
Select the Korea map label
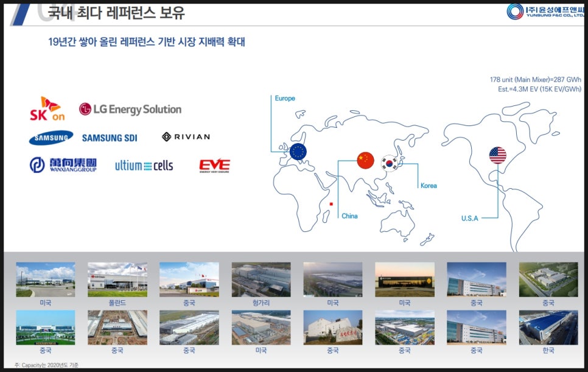429,186
